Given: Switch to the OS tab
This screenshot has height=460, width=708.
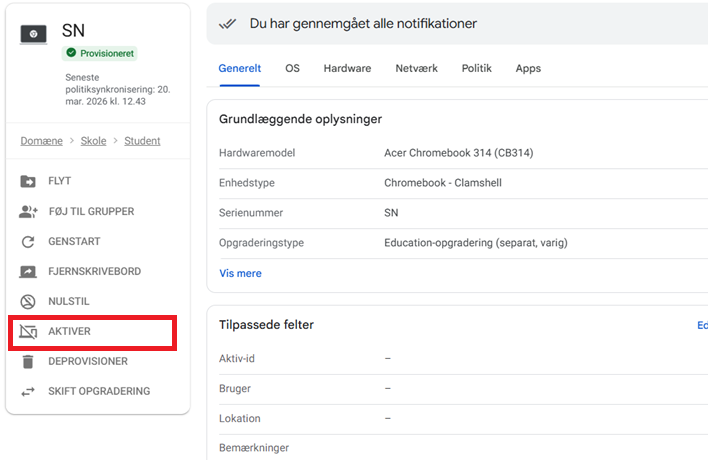Looking at the screenshot, I should tap(292, 68).
